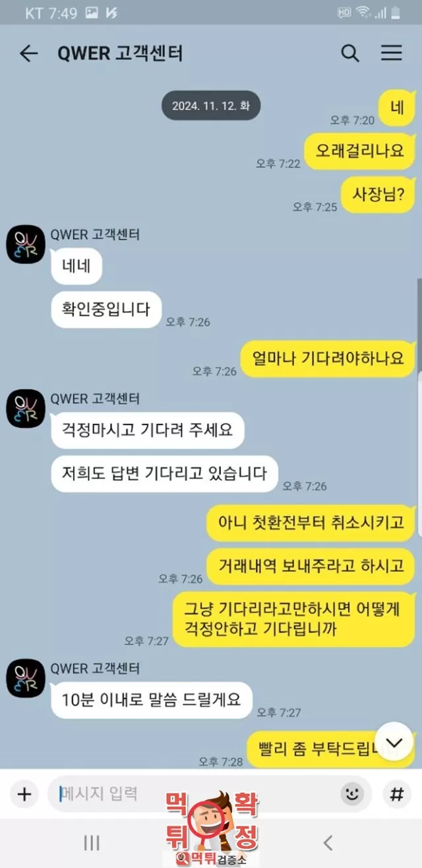Tap the 확인중입니다 message bubble
Screen dimensions: 422x868
[x=106, y=309]
